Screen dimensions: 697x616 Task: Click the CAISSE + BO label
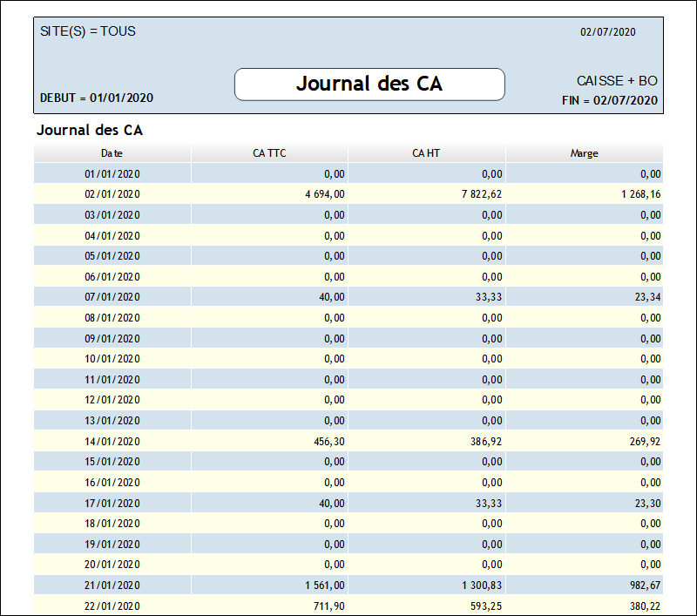pos(617,81)
